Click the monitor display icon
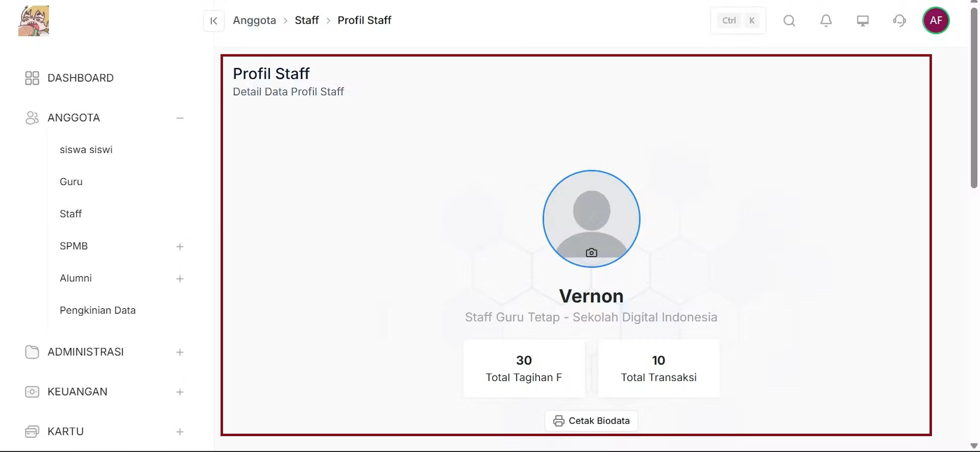Viewport: 980px width, 452px height. pyautogui.click(x=862, y=20)
